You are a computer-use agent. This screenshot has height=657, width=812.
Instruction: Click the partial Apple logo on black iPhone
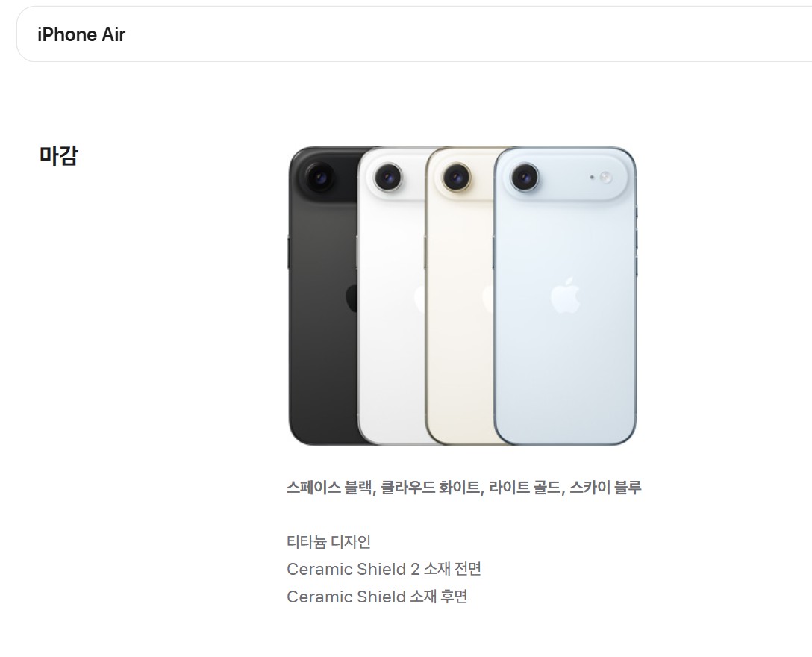352,298
